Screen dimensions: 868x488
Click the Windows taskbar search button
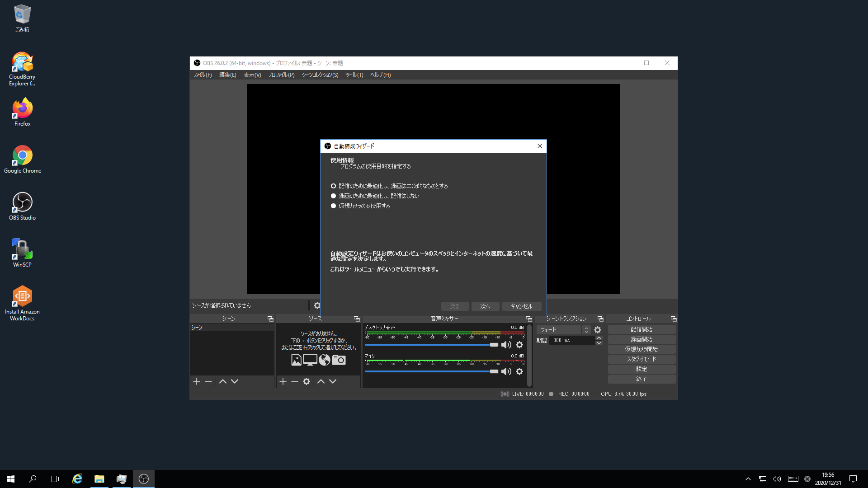click(x=32, y=479)
